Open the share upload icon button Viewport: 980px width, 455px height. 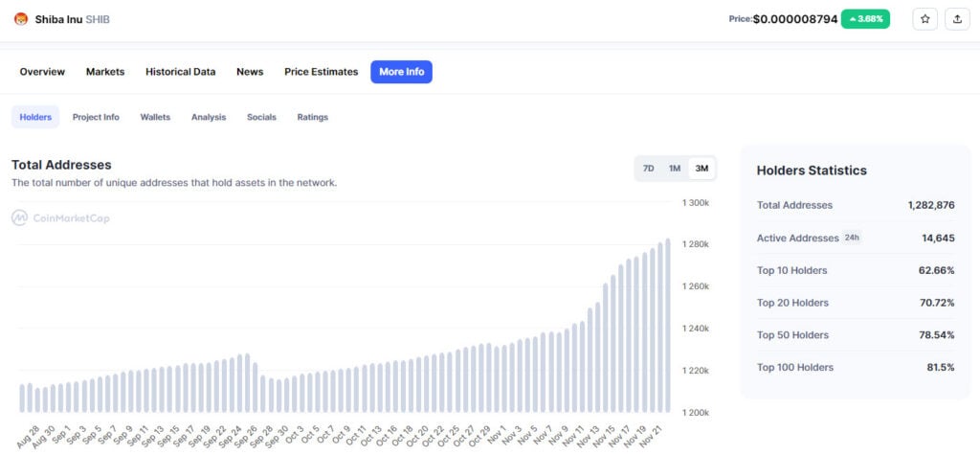(x=957, y=19)
